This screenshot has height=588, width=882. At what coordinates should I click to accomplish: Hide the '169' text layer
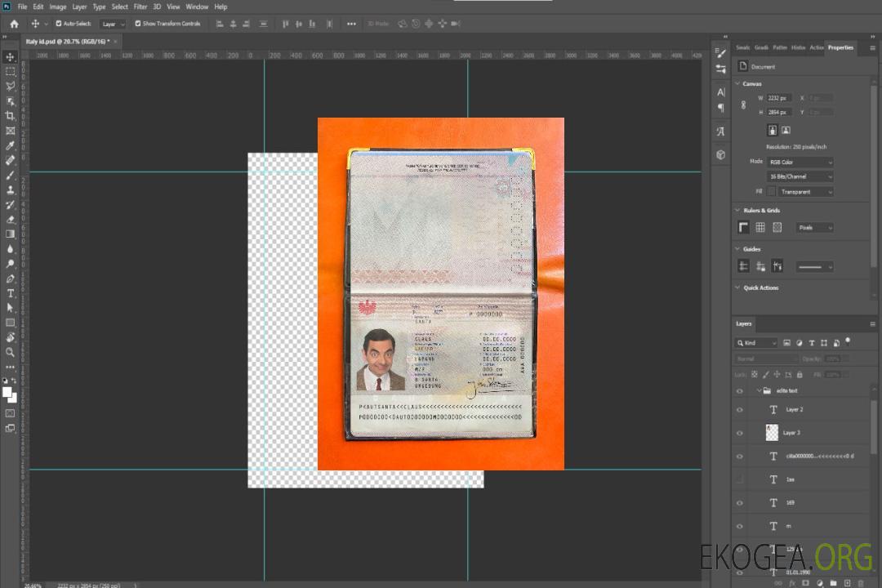[x=740, y=503]
